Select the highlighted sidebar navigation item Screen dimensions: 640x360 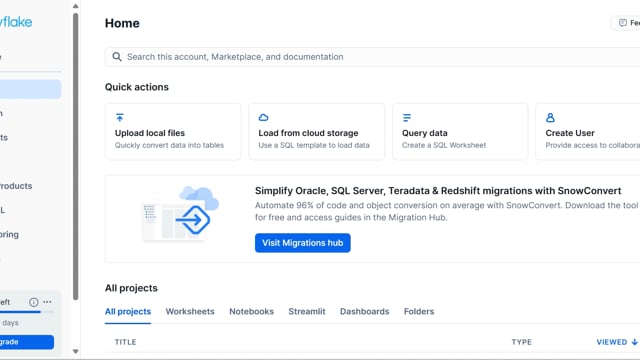[30, 89]
